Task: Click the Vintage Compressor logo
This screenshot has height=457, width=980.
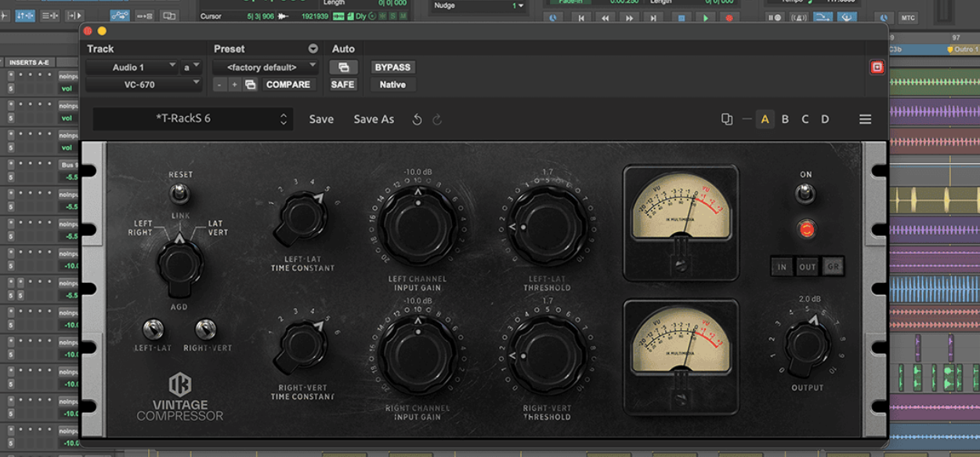Action: pos(180,397)
